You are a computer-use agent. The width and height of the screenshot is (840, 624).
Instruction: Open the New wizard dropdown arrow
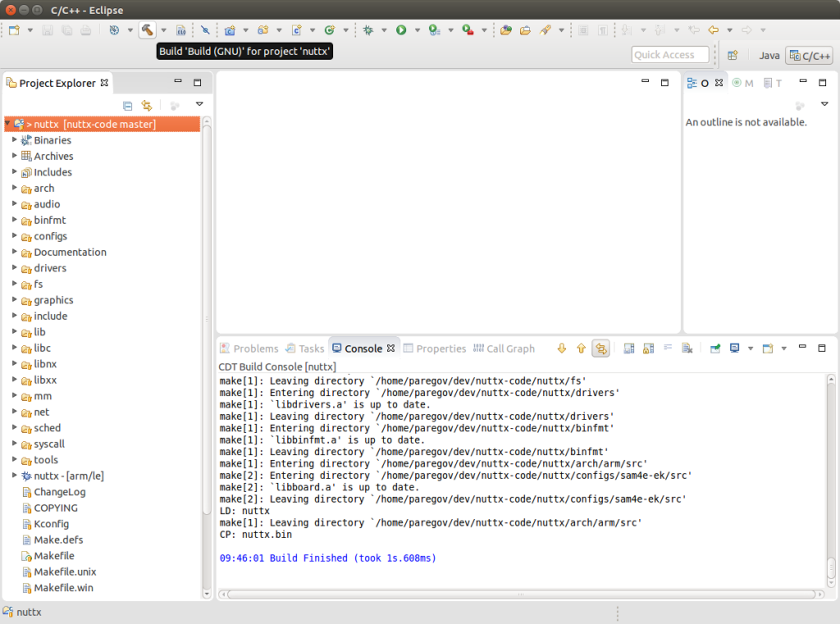[x=30, y=30]
